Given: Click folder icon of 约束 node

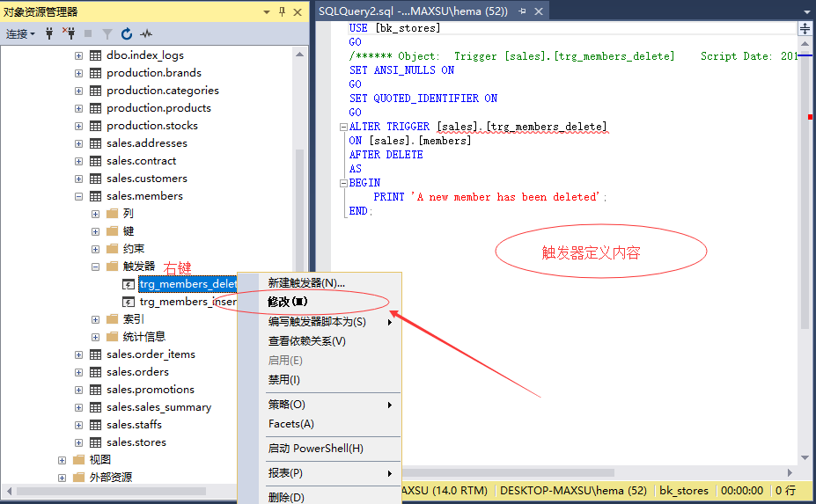Looking at the screenshot, I should [x=113, y=249].
